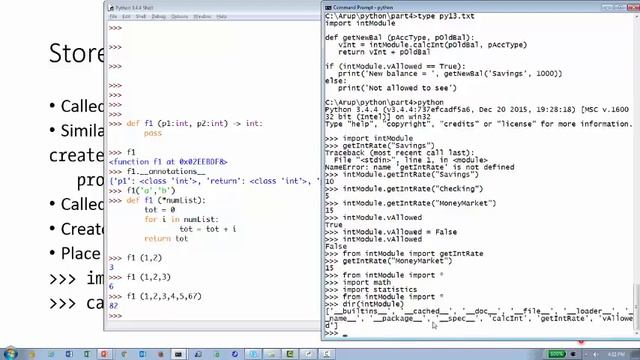Click the last empty >>> prompt in Python Shell
The height and width of the screenshot is (360, 640).
115,316
